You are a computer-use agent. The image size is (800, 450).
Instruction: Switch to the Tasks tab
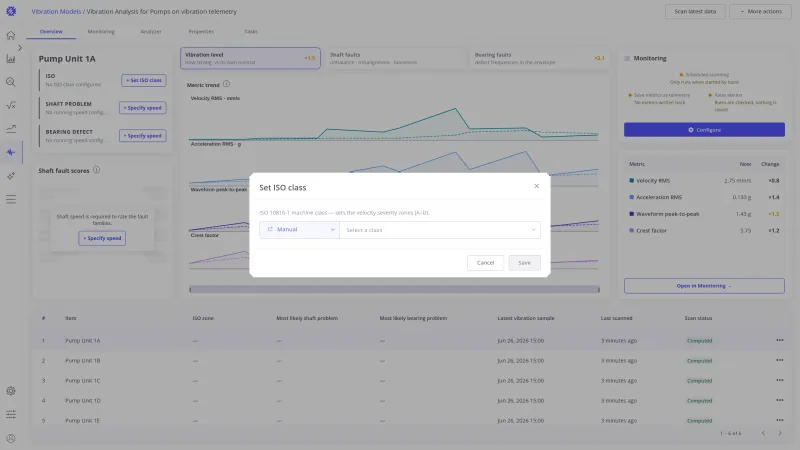(x=251, y=32)
